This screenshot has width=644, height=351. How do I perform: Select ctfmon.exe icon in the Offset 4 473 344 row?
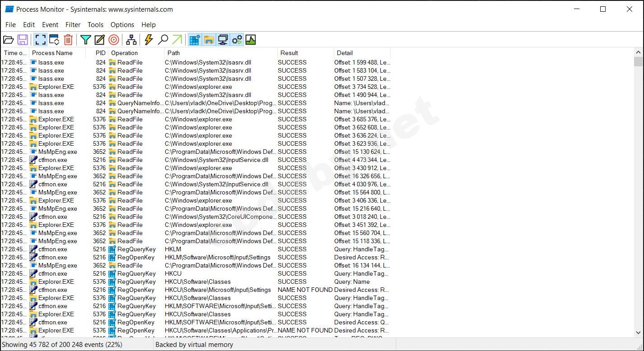point(33,160)
